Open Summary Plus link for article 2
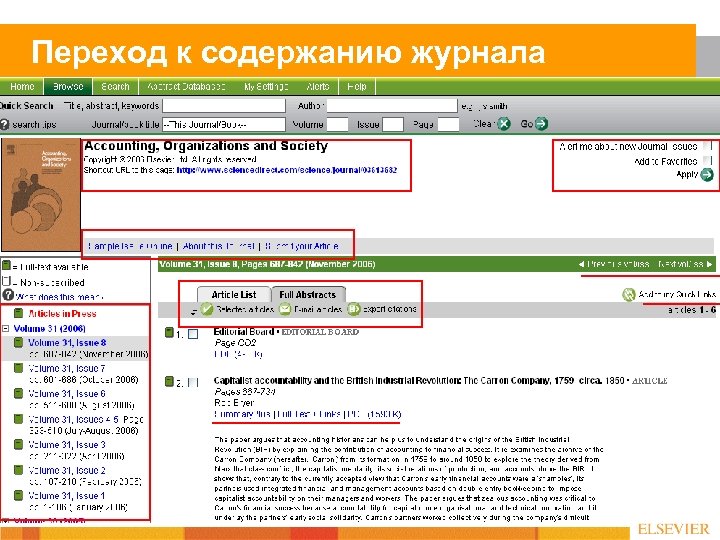Viewport: 720px width, 540px height. pyautogui.click(x=242, y=414)
